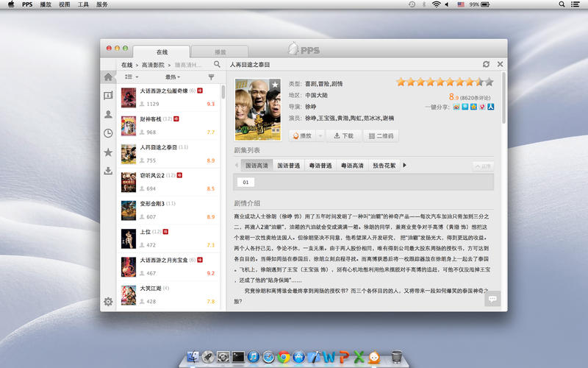Select 窃听风云2 in the movie list
The width and height of the screenshot is (588, 368).
tap(168, 182)
